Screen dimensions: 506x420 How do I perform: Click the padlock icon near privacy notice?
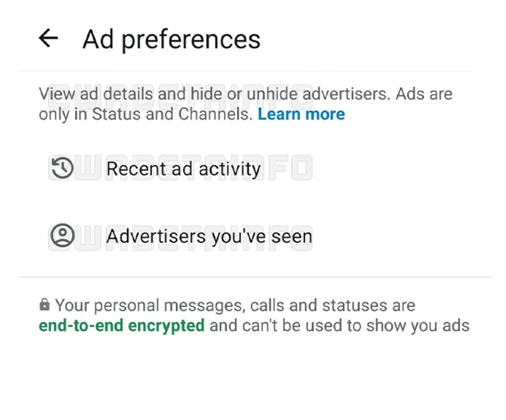click(x=45, y=304)
